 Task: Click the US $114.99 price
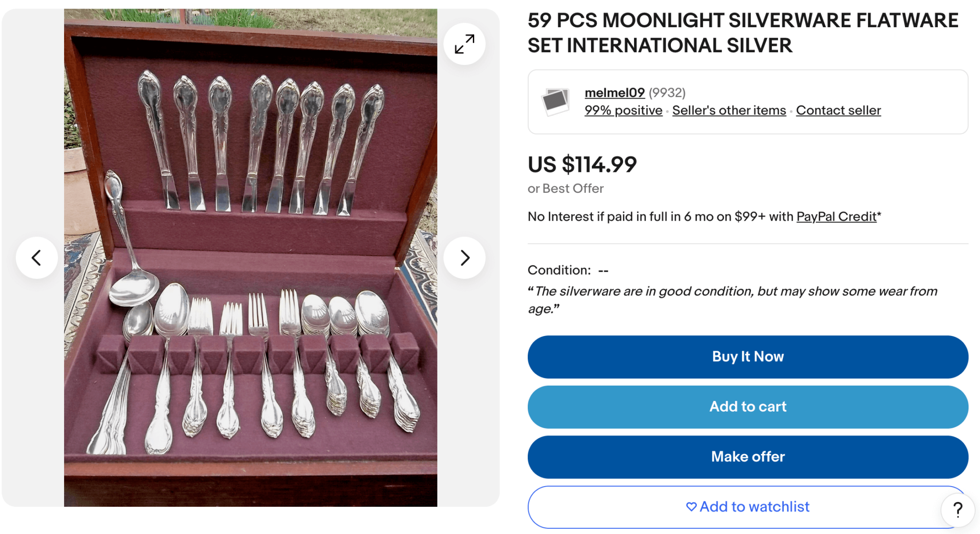(x=582, y=165)
